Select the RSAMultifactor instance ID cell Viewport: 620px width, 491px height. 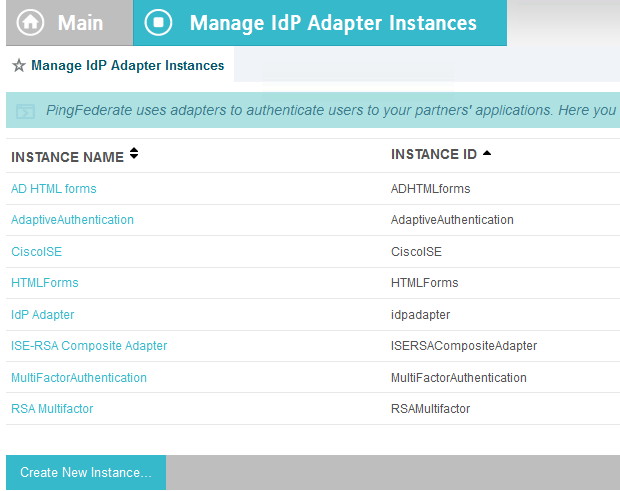[x=431, y=408]
